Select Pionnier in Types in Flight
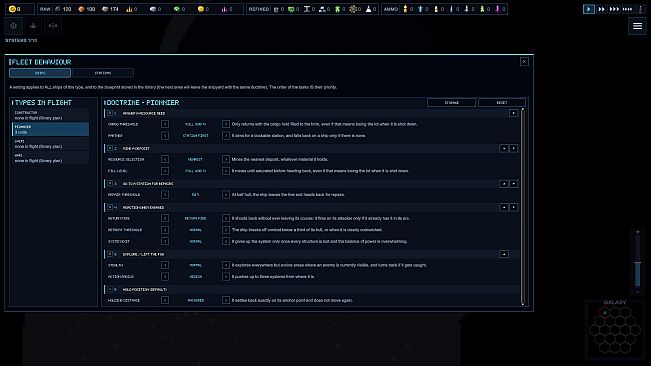Image resolution: width=651 pixels, height=366 pixels. pyautogui.click(x=50, y=129)
